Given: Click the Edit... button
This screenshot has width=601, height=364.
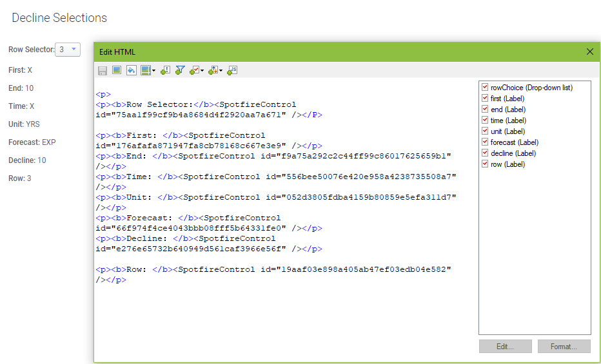Looking at the screenshot, I should coord(505,347).
